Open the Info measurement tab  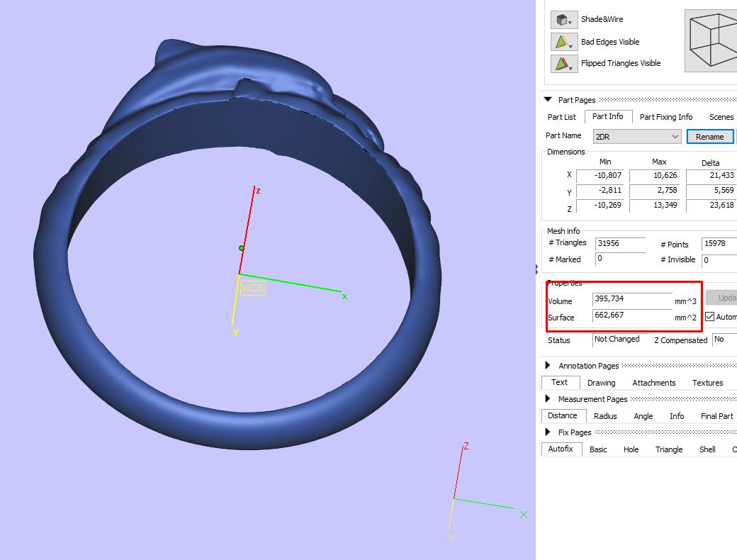pos(677,416)
